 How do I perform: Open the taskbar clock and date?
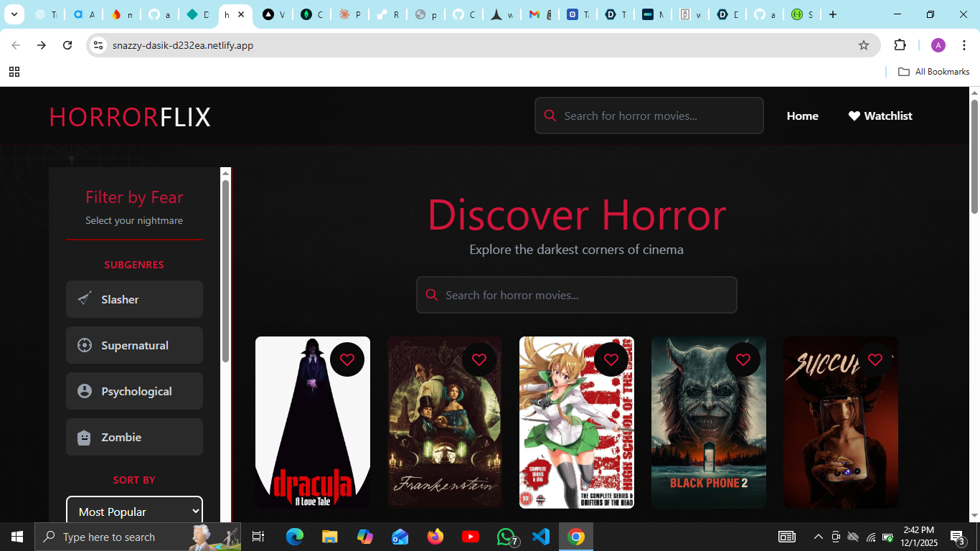pos(918,536)
